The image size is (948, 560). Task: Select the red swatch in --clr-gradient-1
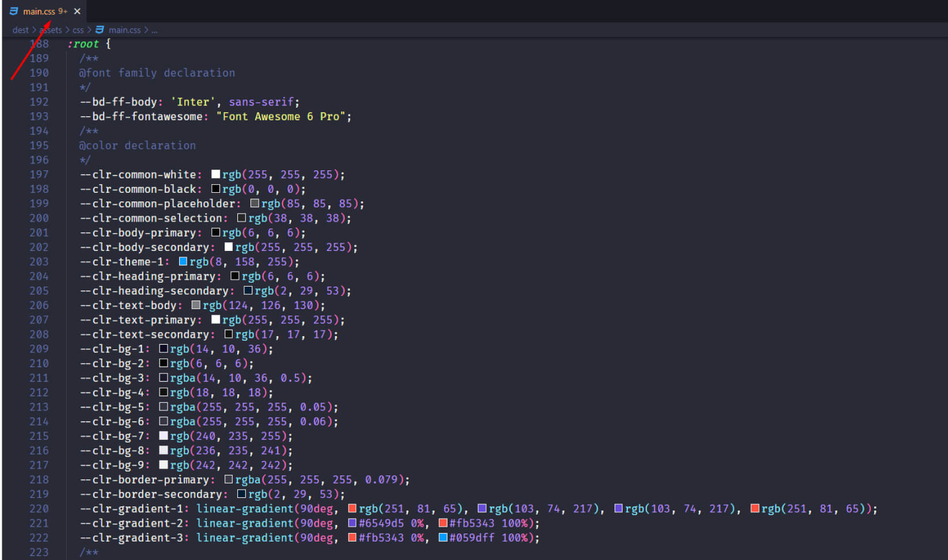(351, 508)
